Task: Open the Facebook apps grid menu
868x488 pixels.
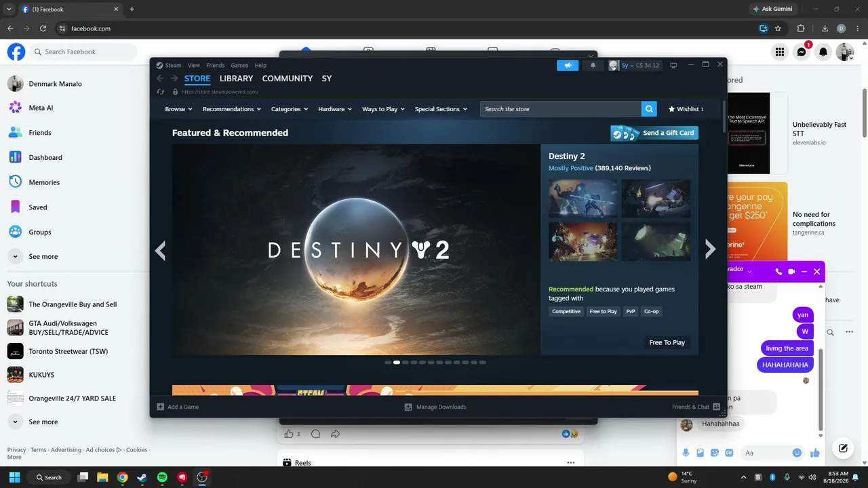Action: pos(780,52)
